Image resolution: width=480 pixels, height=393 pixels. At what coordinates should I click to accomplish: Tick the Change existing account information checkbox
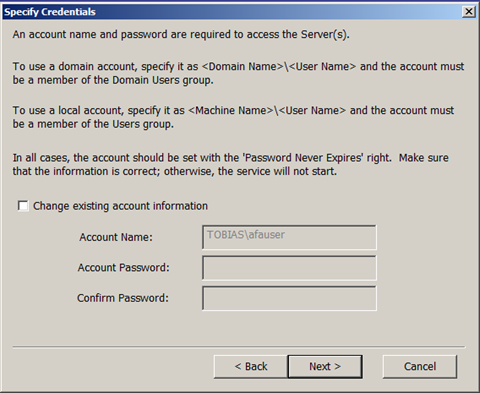(23, 206)
